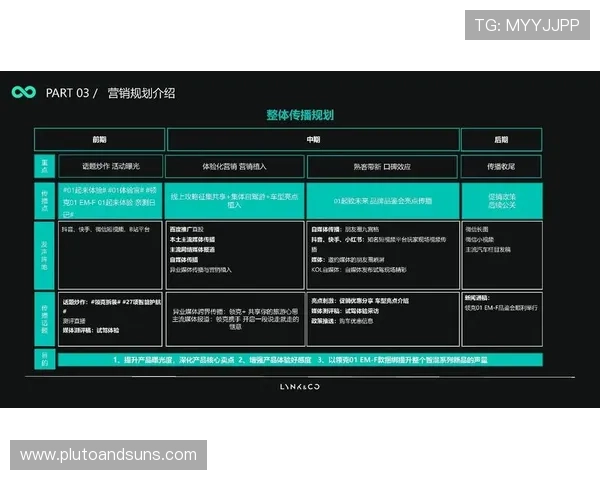Select the '异业媒体传播与营销植入' line
Viewport: 600px width, 480px height.
click(x=201, y=270)
